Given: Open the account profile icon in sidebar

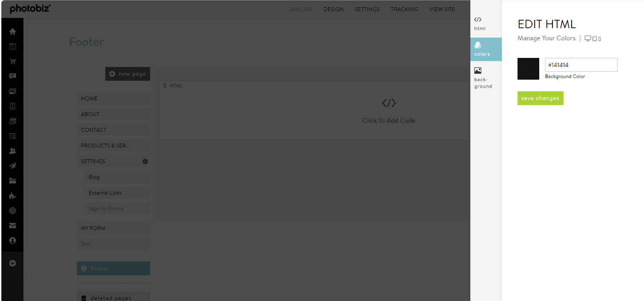Looking at the screenshot, I should pyautogui.click(x=12, y=241).
